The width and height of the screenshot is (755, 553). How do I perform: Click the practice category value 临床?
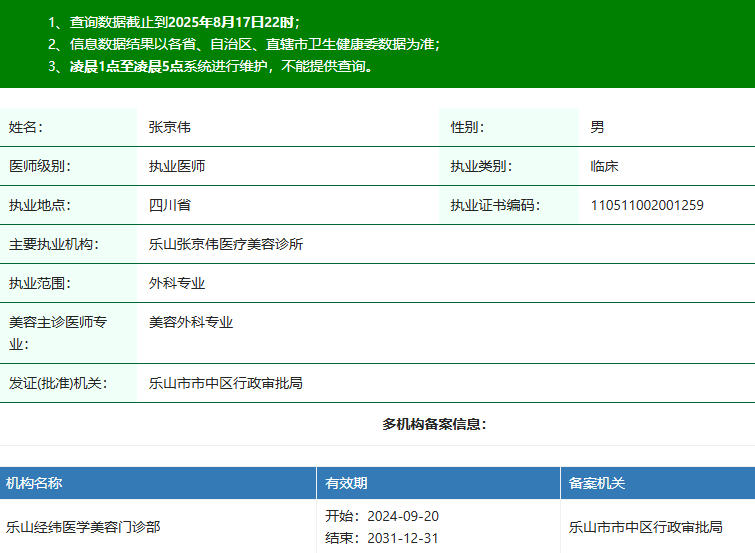point(604,166)
